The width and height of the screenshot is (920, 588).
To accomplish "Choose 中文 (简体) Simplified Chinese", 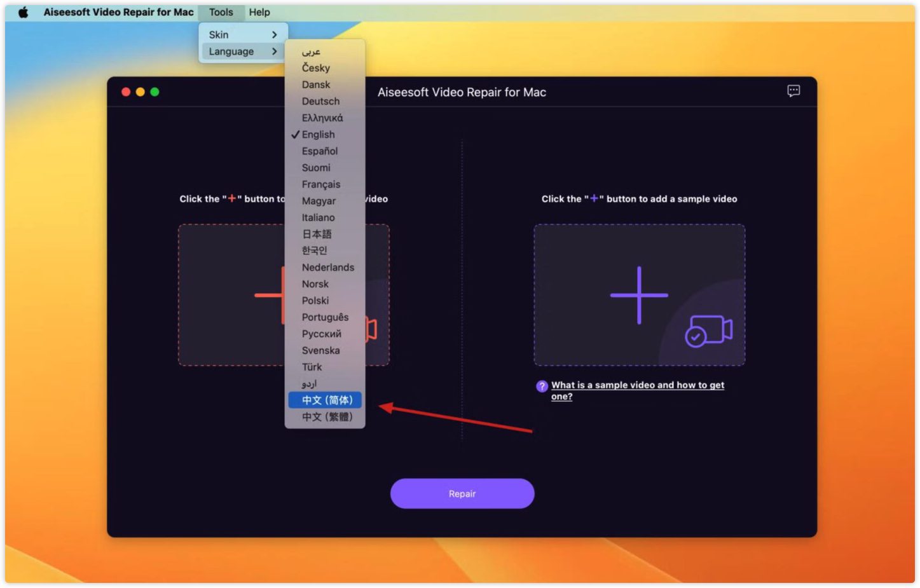I will click(x=325, y=400).
